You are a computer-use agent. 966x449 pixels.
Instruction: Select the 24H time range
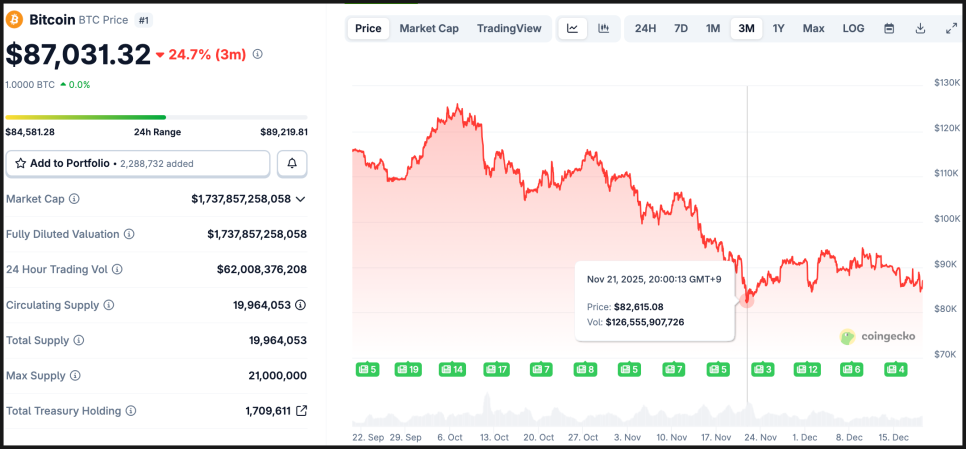[x=645, y=28]
